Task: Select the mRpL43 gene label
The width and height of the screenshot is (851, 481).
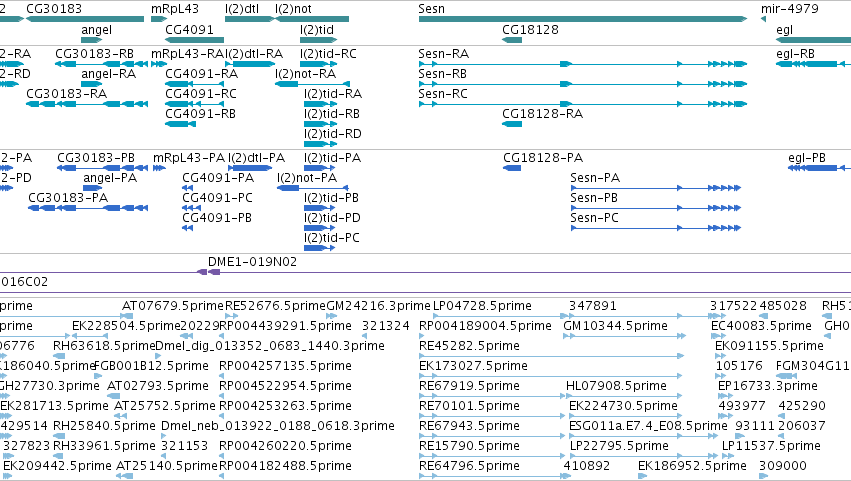Action: 175,9
